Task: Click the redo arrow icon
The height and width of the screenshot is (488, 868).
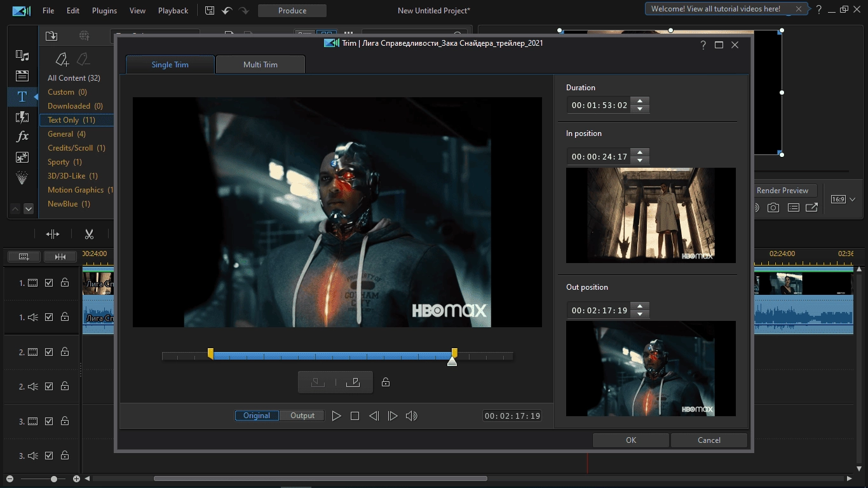Action: coord(244,11)
